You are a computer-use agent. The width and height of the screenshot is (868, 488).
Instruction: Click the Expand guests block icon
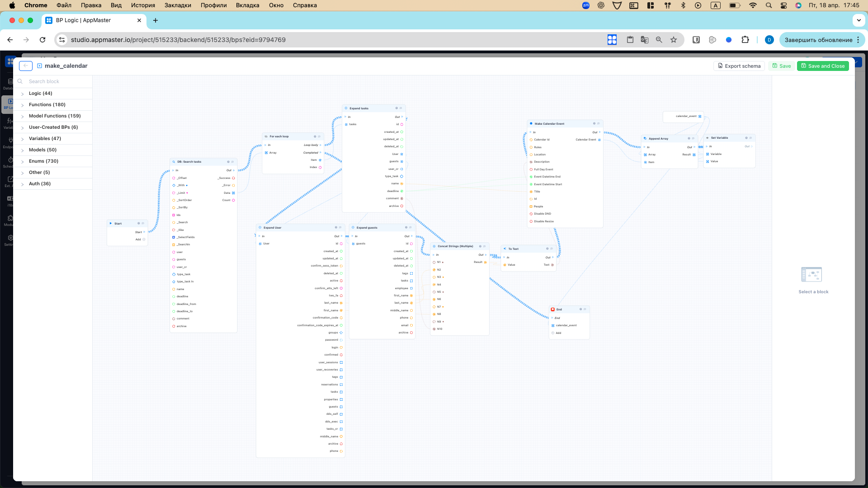[353, 227]
